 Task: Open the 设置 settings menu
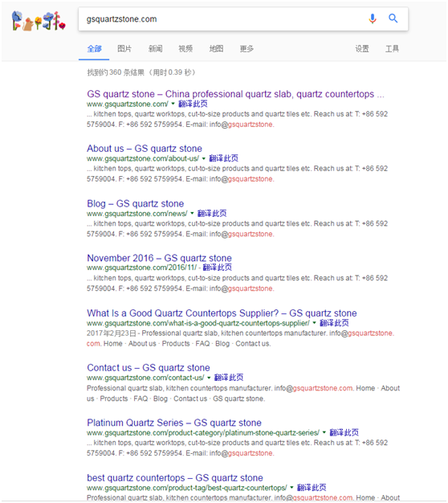pyautogui.click(x=362, y=49)
